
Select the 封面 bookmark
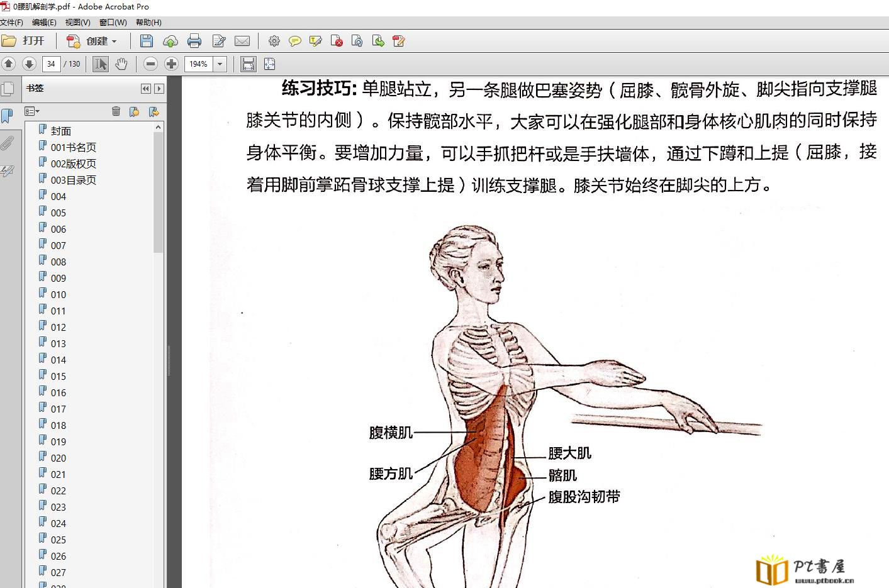click(61, 131)
